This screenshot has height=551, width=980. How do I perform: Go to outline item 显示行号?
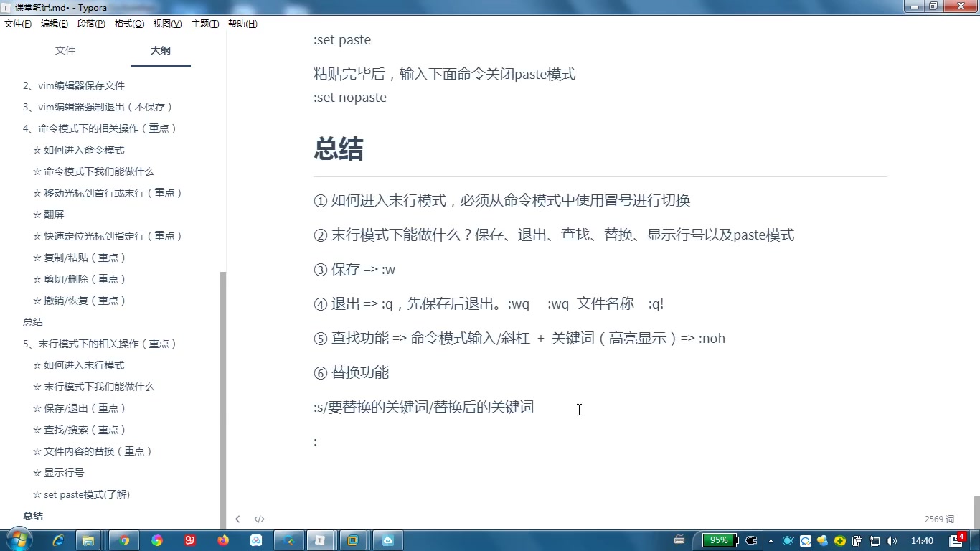click(x=59, y=473)
